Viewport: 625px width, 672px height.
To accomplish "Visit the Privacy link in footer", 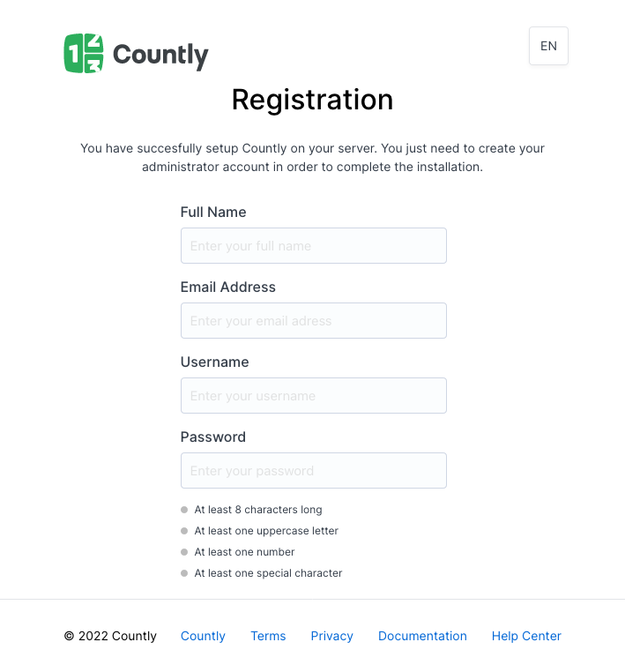I will [x=331, y=636].
